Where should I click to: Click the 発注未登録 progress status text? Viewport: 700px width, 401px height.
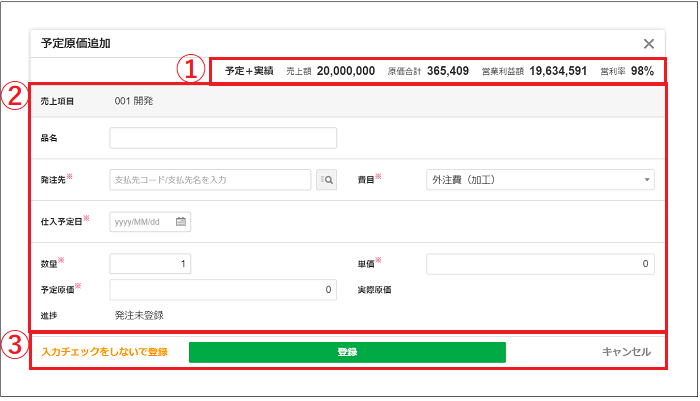point(138,315)
